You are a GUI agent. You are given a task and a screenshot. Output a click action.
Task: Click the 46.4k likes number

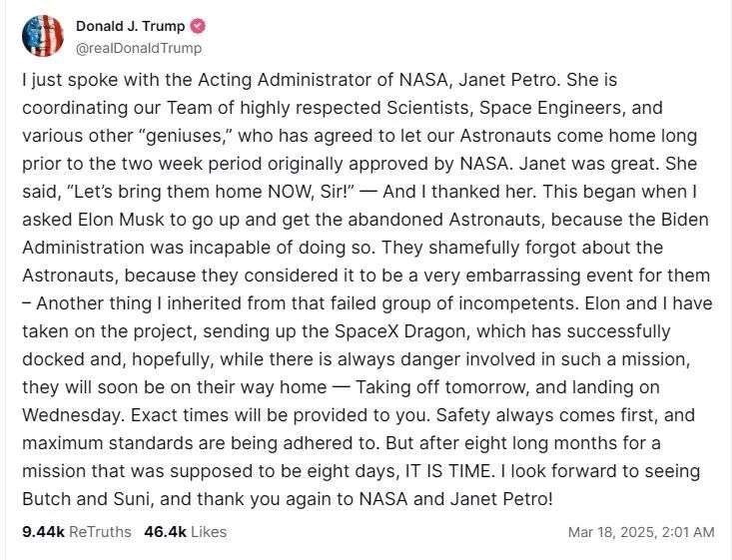point(165,532)
